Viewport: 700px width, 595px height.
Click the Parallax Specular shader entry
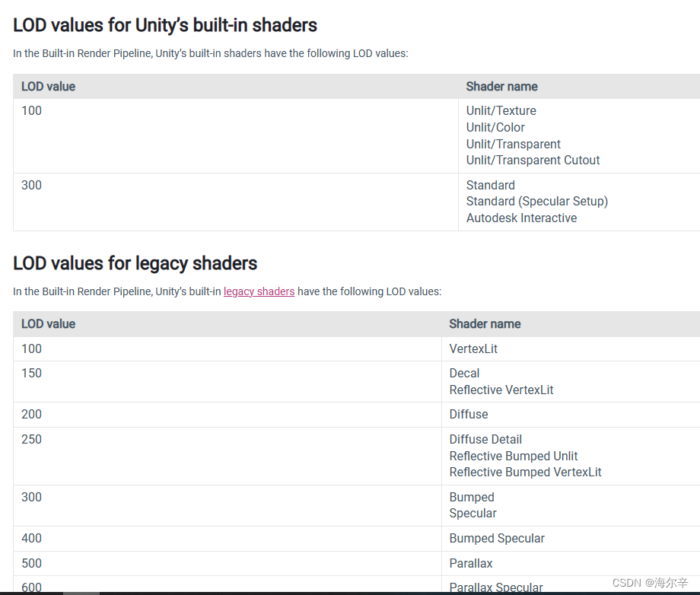(x=496, y=587)
